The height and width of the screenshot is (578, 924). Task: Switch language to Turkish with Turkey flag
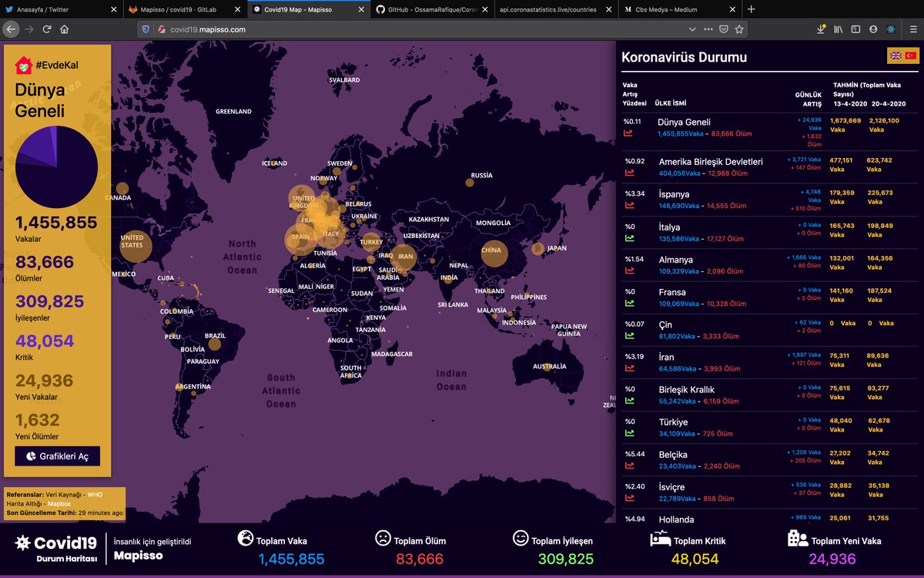coord(910,55)
